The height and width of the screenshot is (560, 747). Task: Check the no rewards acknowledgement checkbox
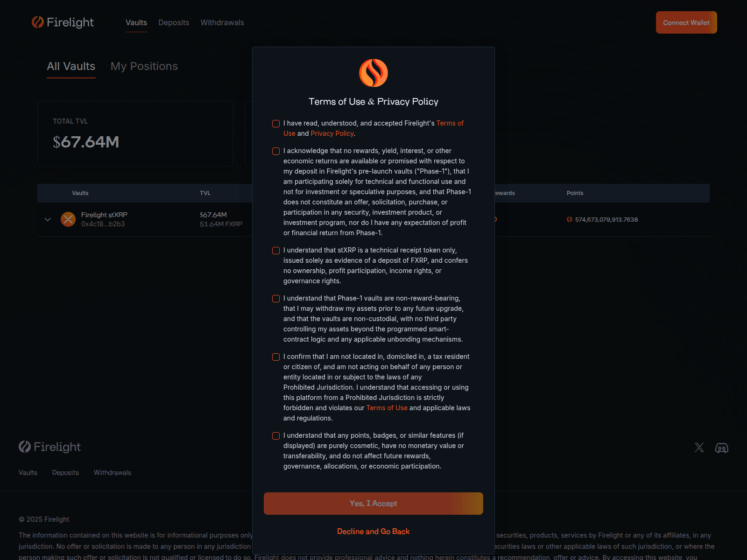[x=276, y=151]
